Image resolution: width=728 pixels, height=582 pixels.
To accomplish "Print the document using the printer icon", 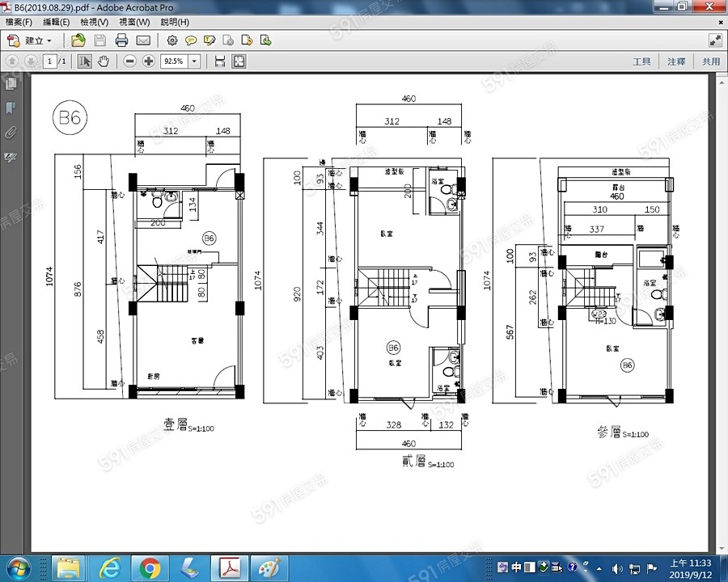I will click(121, 40).
